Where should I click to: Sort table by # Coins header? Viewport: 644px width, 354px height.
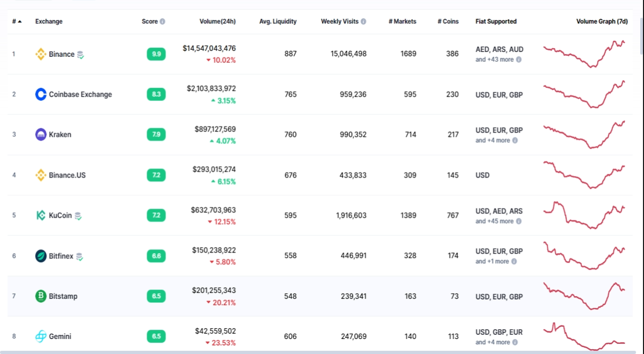[448, 21]
